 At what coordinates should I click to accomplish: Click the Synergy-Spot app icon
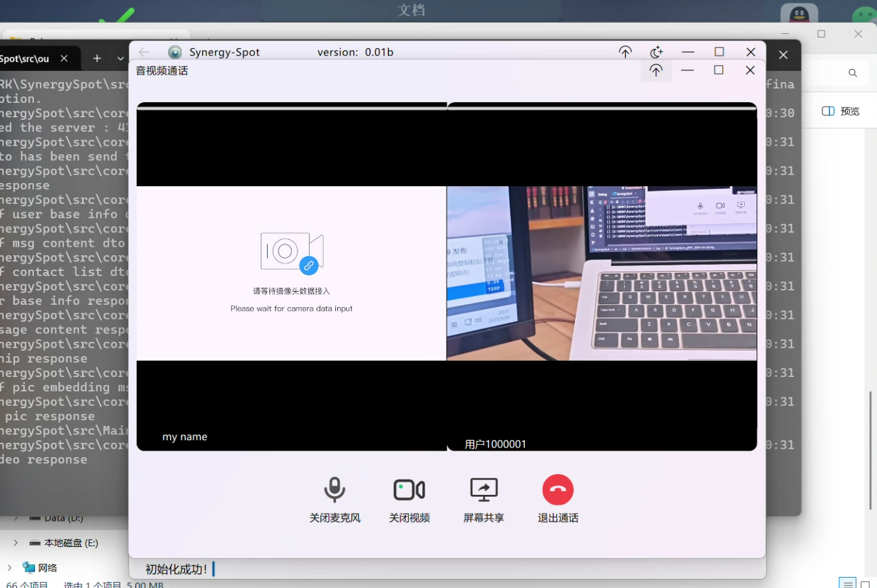point(174,52)
